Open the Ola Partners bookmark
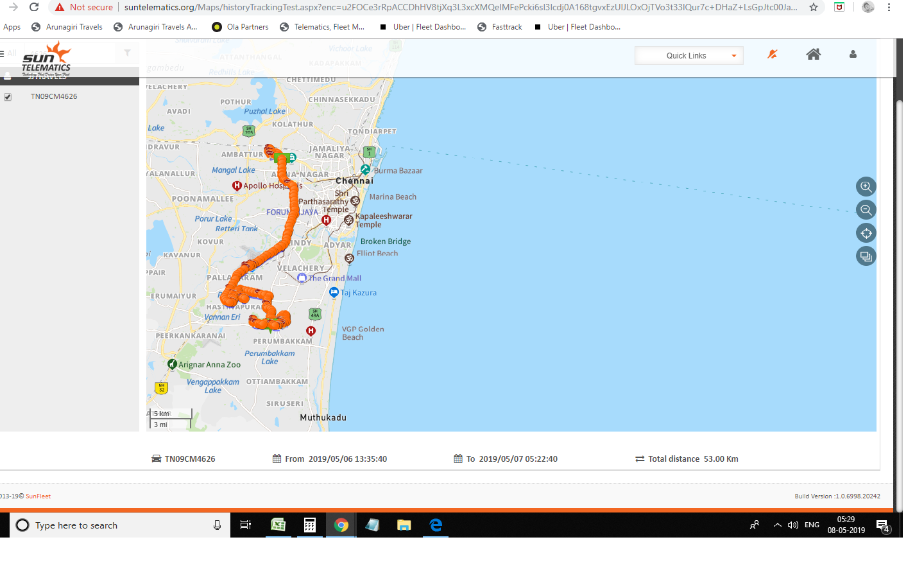Image resolution: width=924 pixels, height=578 pixels. pos(240,27)
